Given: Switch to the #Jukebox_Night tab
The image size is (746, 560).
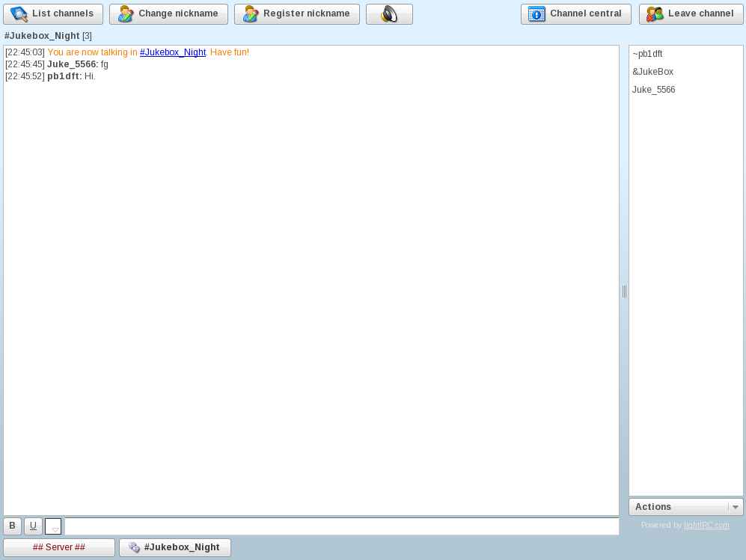Looking at the screenshot, I should click(x=175, y=547).
